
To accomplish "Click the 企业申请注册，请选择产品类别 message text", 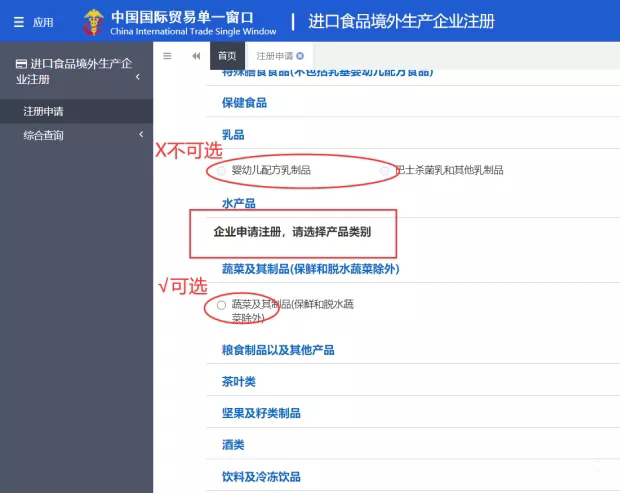I will point(292,232).
